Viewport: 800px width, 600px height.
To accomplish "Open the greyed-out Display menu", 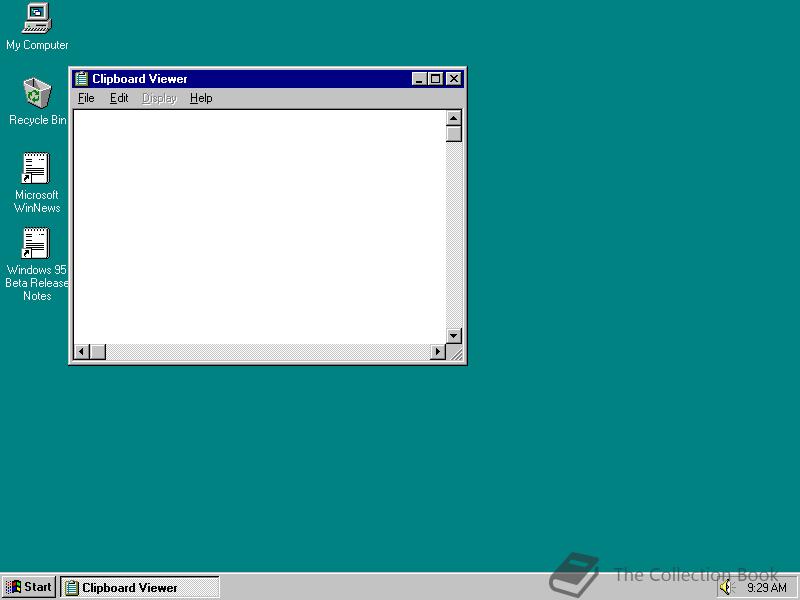I will tap(159, 98).
